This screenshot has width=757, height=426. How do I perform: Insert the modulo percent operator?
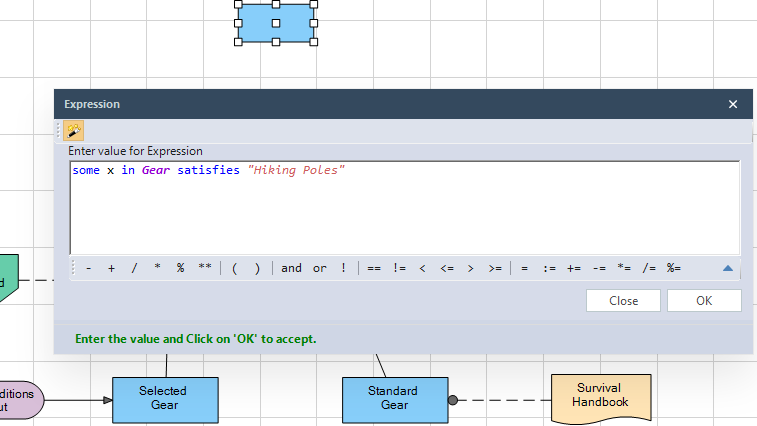coord(180,268)
